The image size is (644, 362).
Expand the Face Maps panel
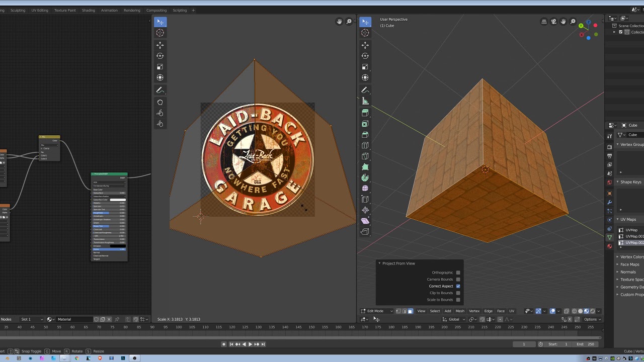point(618,264)
